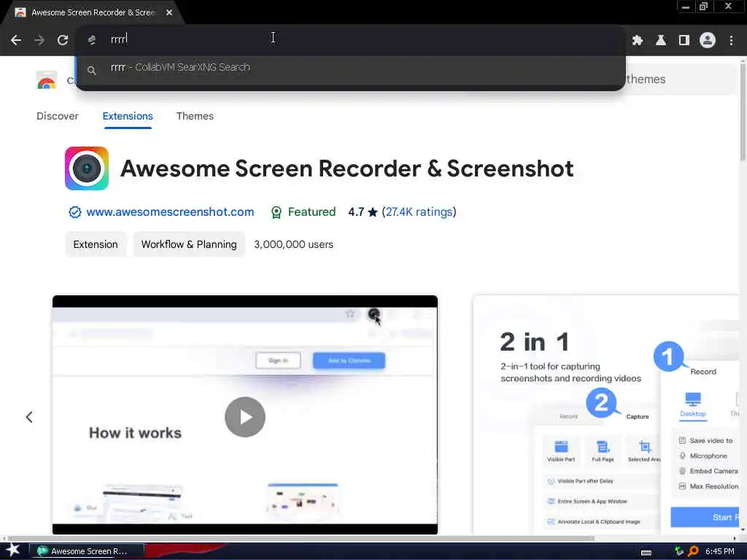Click the 3,000,000 users text

293,244
